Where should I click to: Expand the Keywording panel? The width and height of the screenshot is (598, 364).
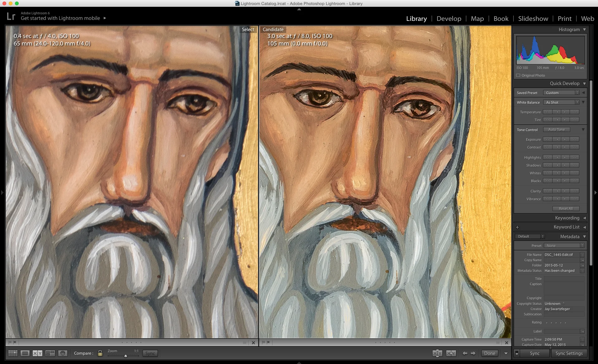(x=584, y=218)
